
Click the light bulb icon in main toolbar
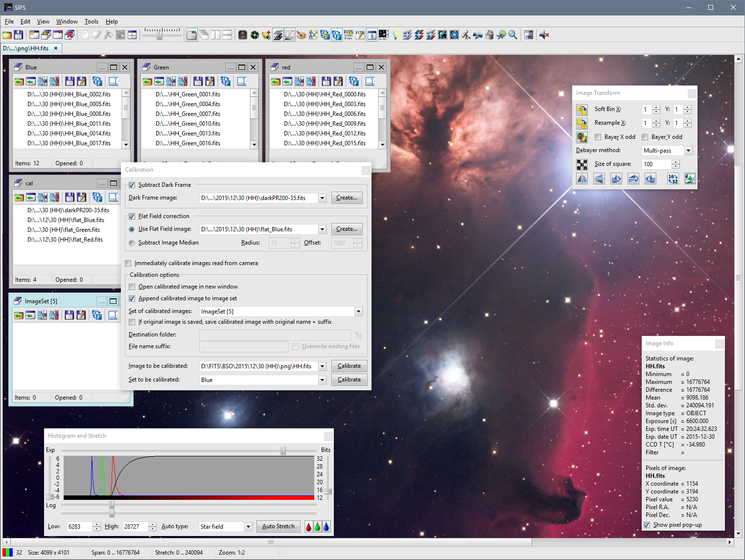click(396, 35)
